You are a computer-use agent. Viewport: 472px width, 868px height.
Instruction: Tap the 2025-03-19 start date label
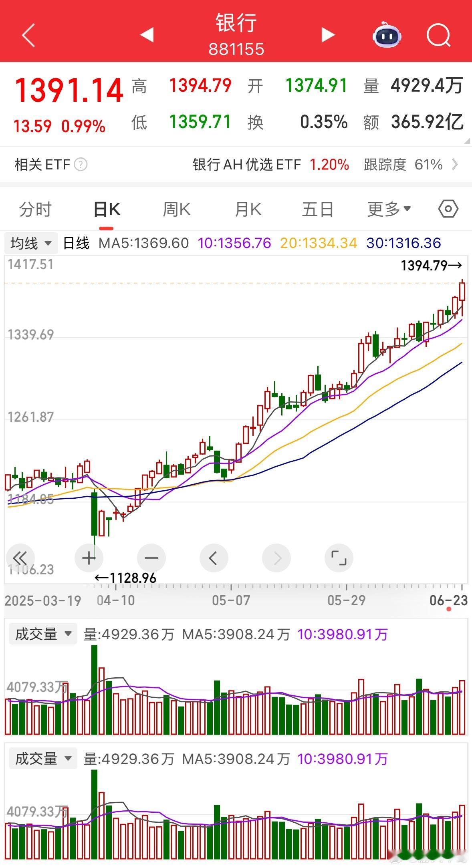pos(43,600)
